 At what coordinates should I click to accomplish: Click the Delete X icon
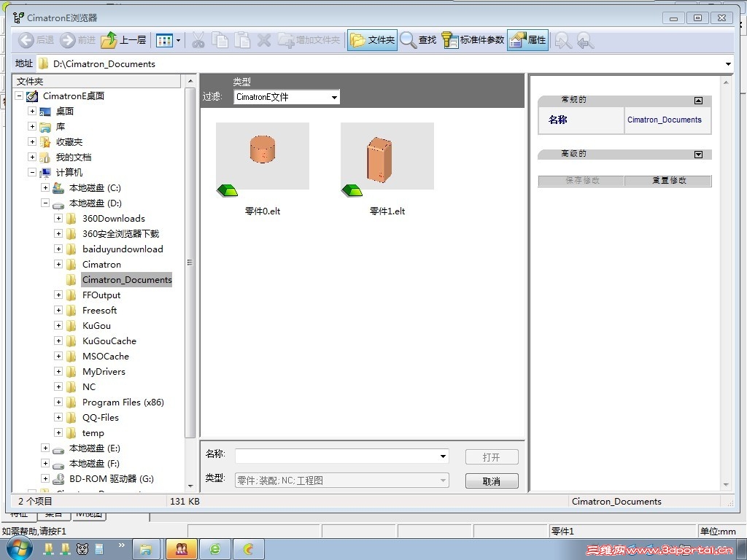click(264, 41)
